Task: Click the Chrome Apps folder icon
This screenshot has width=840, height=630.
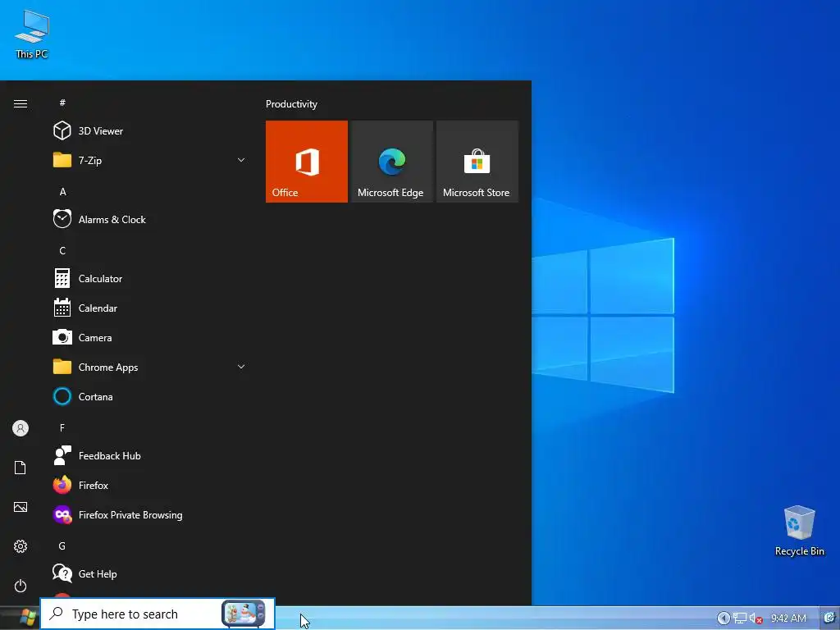Action: [62, 367]
